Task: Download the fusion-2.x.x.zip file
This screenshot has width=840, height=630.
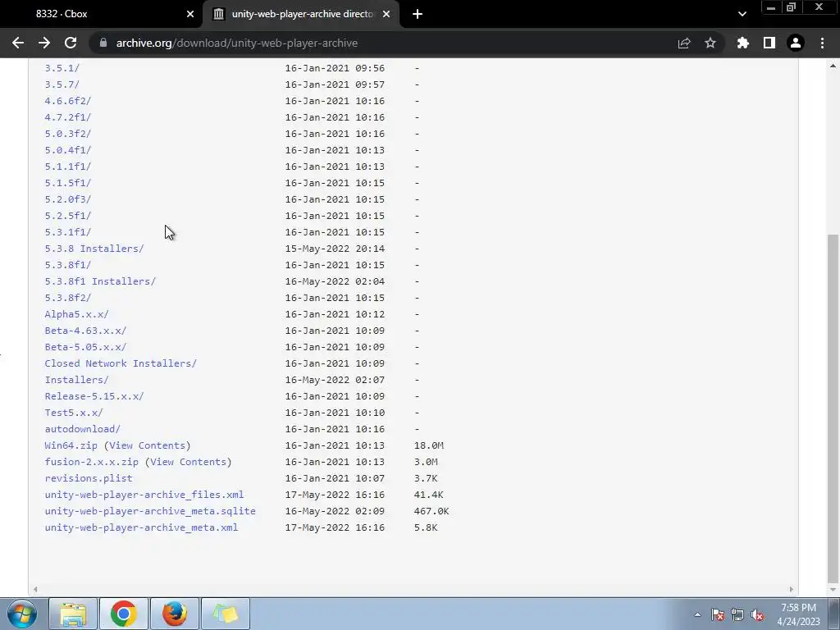Action: click(92, 462)
